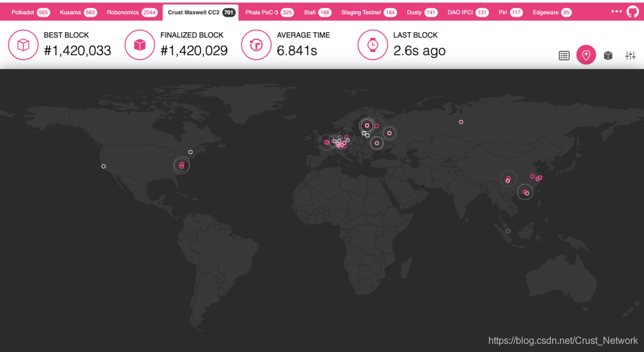The image size is (644, 352).
Task: Click the pink node cluster on US East Coast
Action: pos(181,165)
